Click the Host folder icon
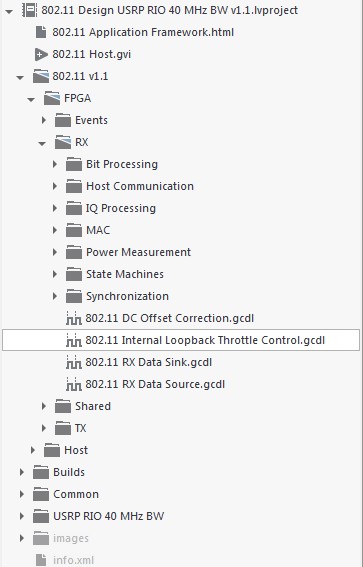Screen dimensions: 363x567 point(52,451)
